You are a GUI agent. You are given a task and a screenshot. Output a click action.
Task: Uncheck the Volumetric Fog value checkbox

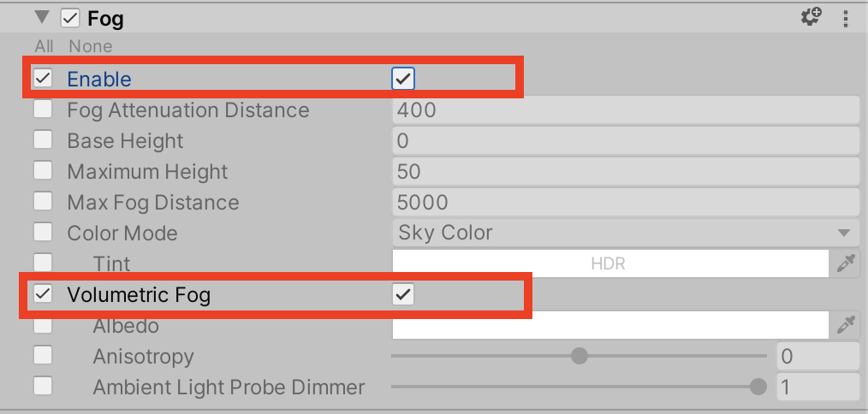pos(403,295)
